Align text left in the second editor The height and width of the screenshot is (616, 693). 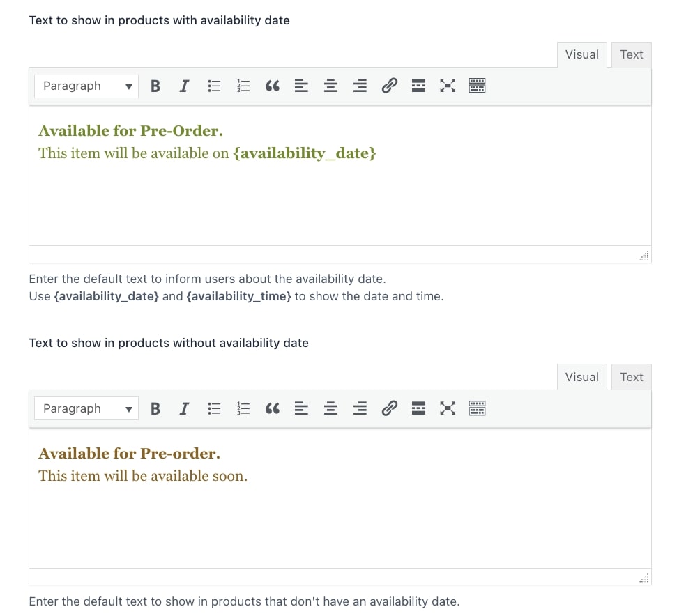[301, 408]
